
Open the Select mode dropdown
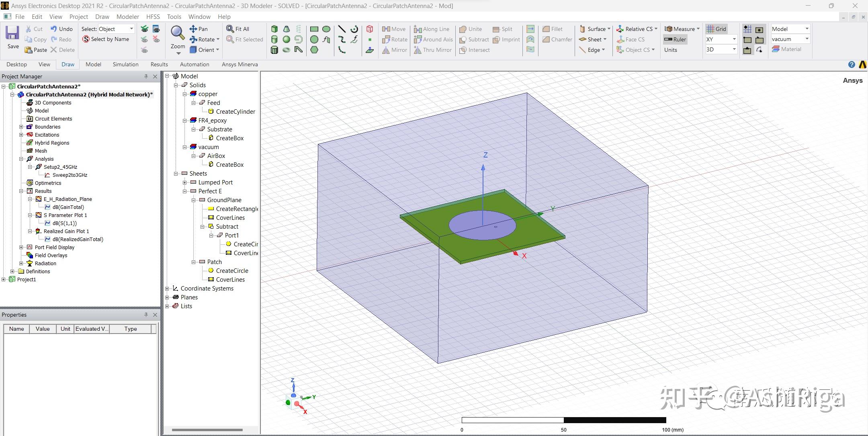point(131,29)
